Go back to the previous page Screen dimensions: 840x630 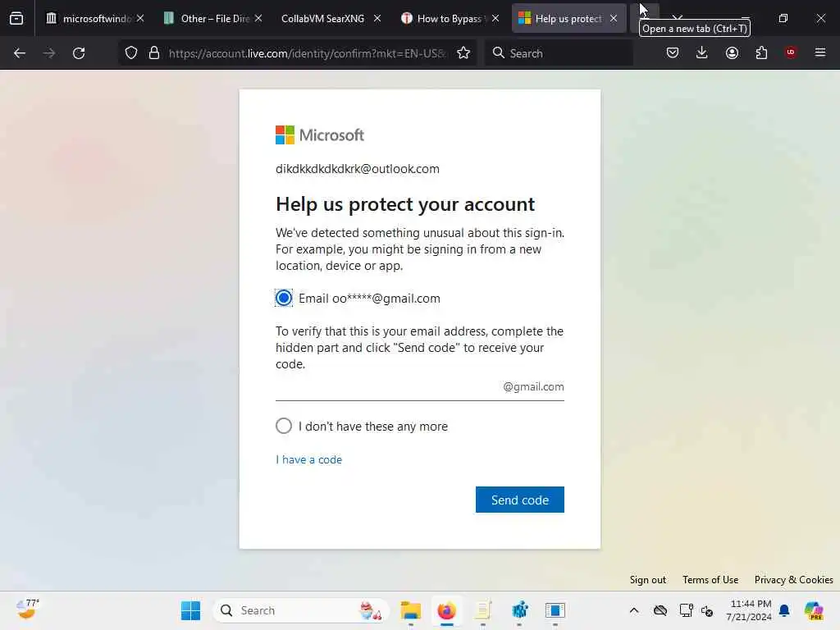tap(20, 53)
